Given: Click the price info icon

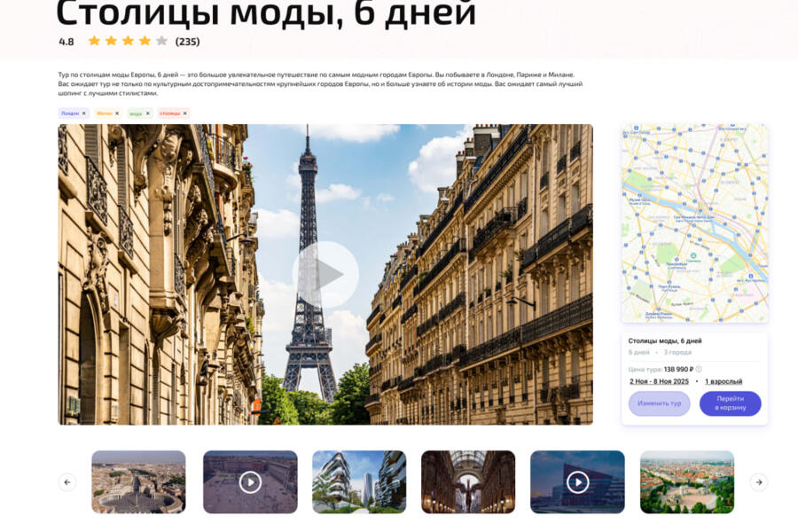Looking at the screenshot, I should click(699, 369).
